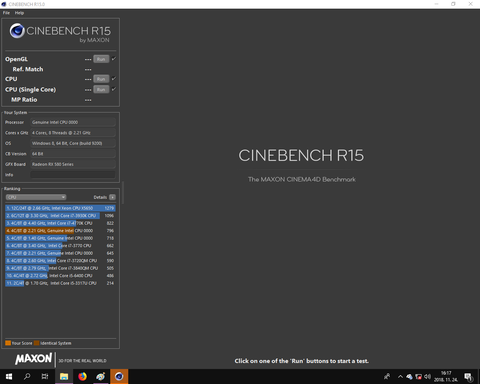Click the GFX Board Radeon RX field
Image resolution: width=480 pixels, height=384 pixels.
(x=73, y=164)
